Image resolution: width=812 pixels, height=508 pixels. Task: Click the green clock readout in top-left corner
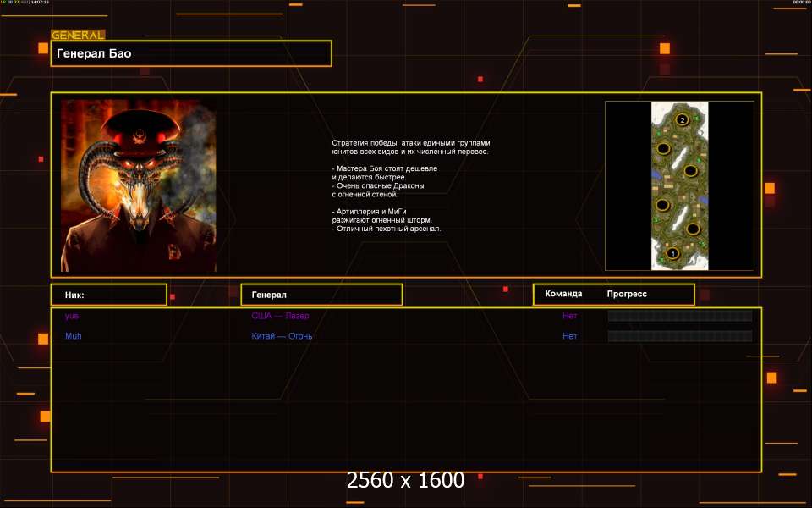25,3
